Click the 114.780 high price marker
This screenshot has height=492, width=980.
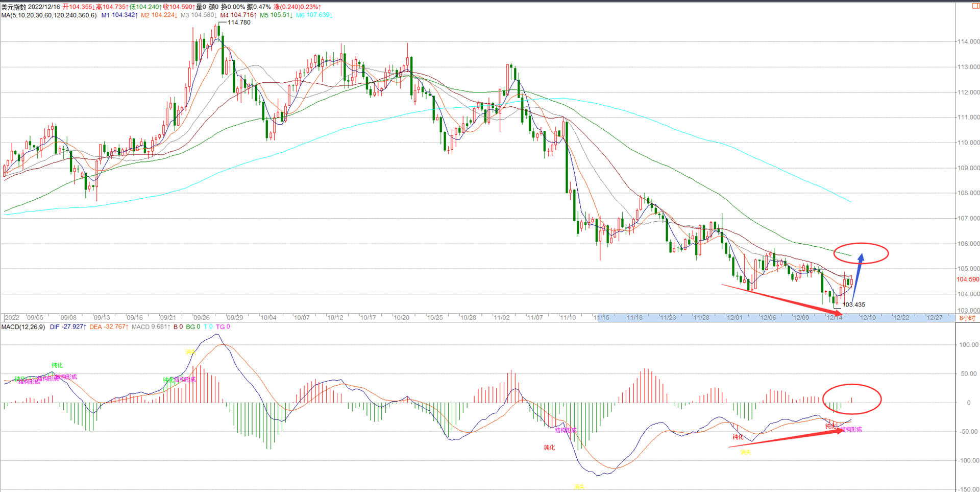coord(238,22)
